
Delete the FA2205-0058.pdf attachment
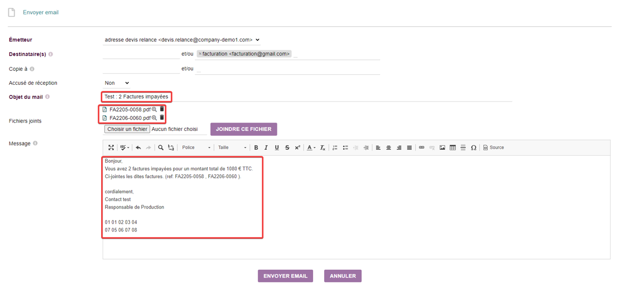click(162, 109)
